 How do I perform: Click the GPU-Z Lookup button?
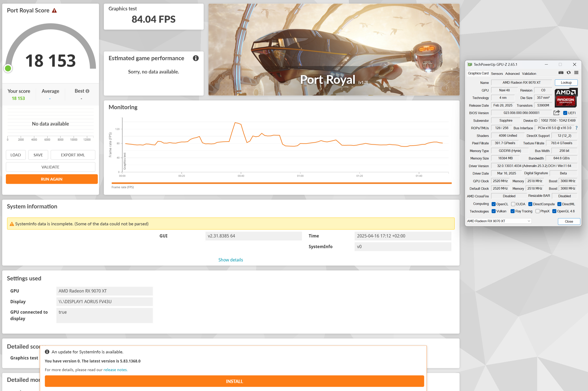566,82
